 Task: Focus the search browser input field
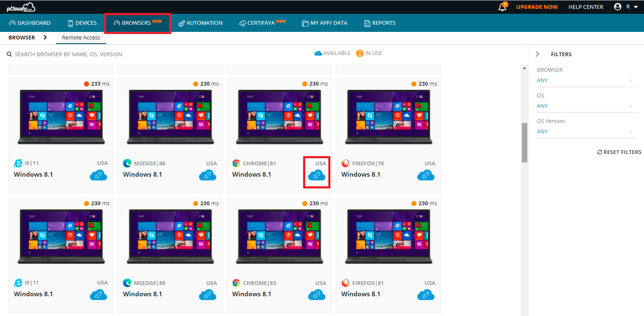[x=68, y=55]
